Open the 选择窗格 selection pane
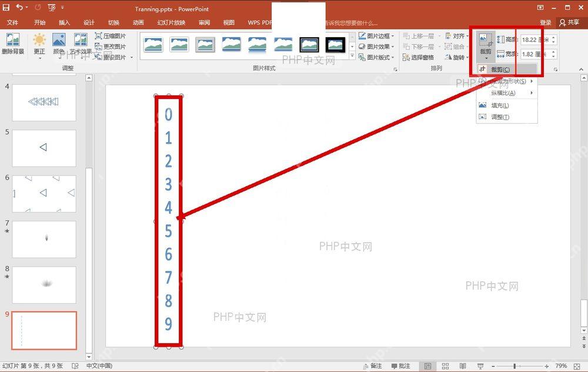 418,57
